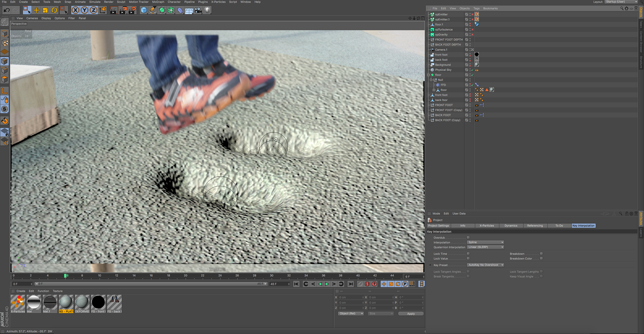Click the Apply button in coordinates
644x334 pixels.
point(411,314)
